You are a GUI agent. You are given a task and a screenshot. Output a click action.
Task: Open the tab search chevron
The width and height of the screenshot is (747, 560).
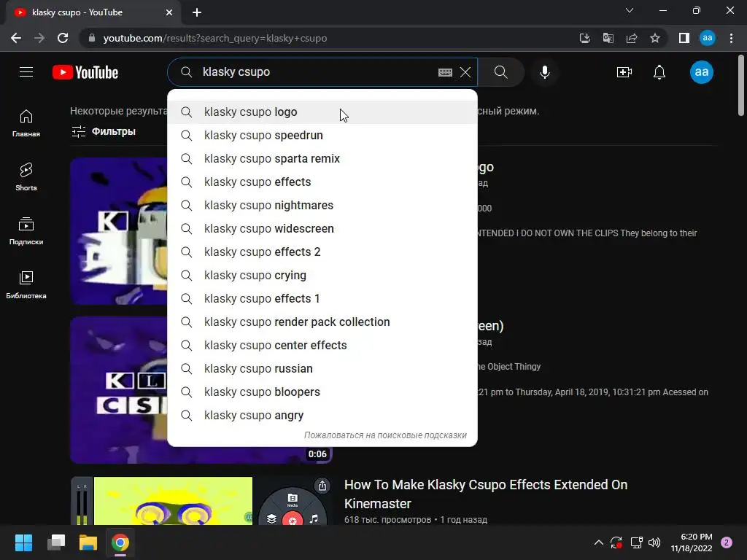(630, 10)
